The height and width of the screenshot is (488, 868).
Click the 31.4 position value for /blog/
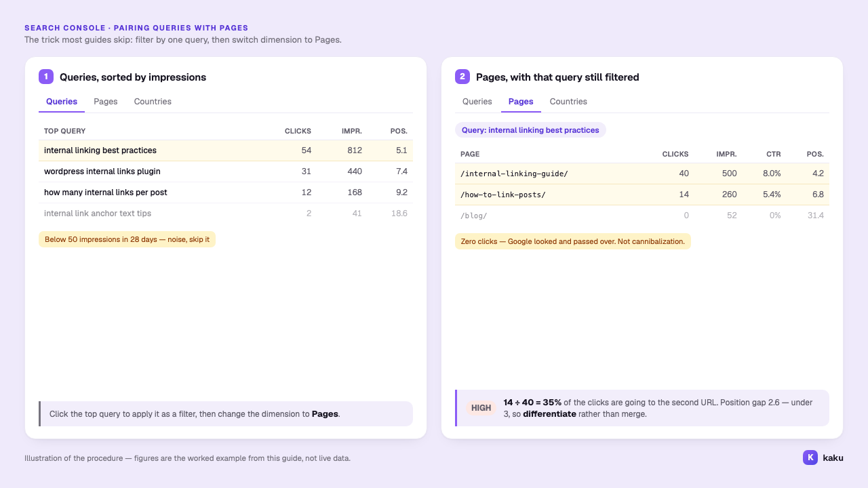(816, 216)
